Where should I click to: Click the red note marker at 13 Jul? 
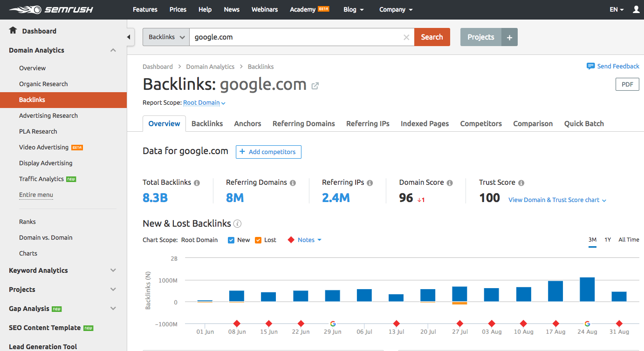[x=396, y=324]
